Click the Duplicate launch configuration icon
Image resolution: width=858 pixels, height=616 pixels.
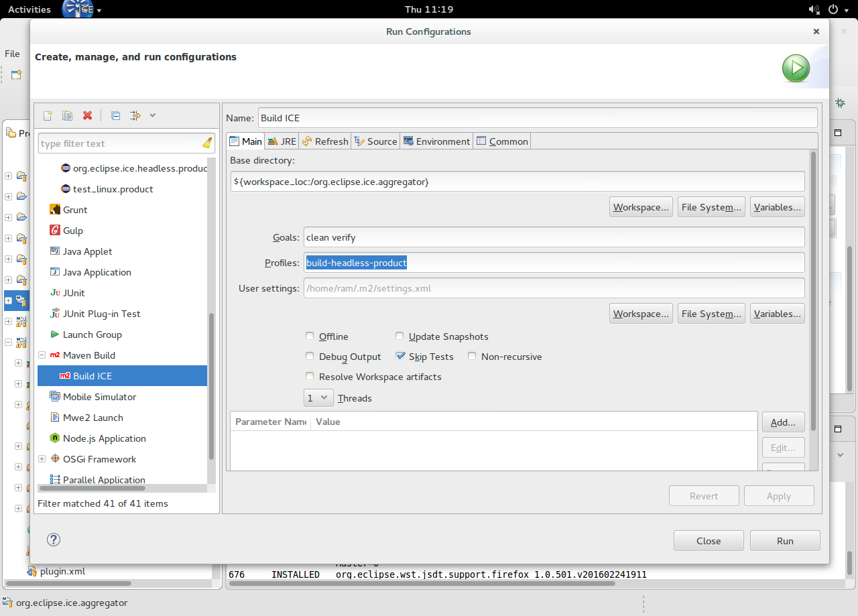pos(67,115)
